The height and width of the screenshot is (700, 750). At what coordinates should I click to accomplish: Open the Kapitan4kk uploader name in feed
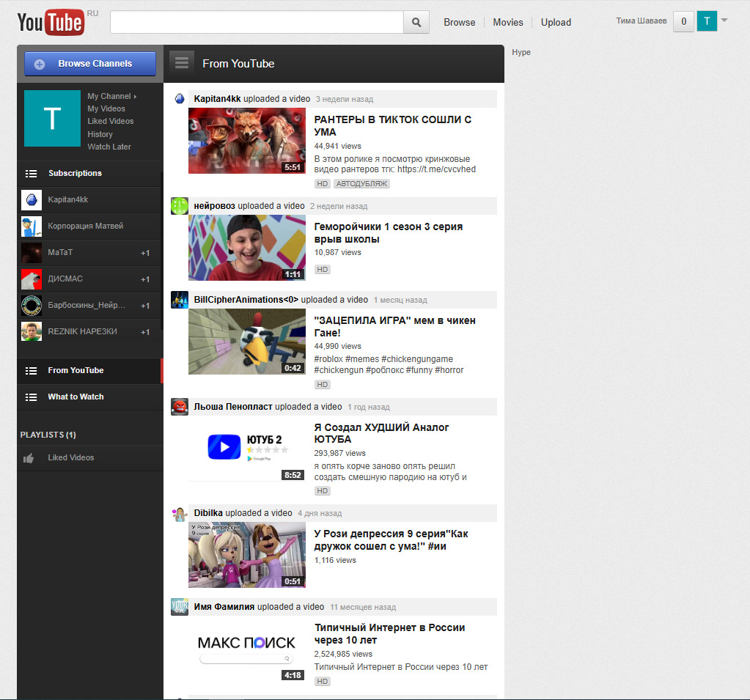[x=217, y=99]
